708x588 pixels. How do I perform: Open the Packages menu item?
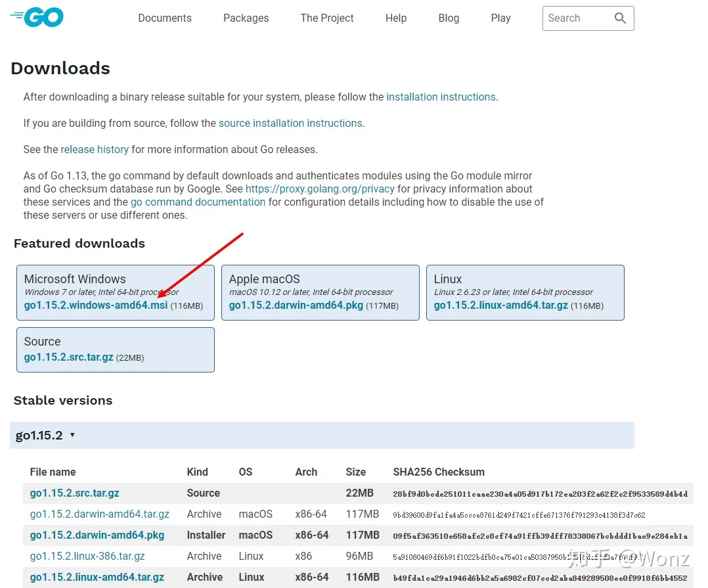click(x=246, y=18)
